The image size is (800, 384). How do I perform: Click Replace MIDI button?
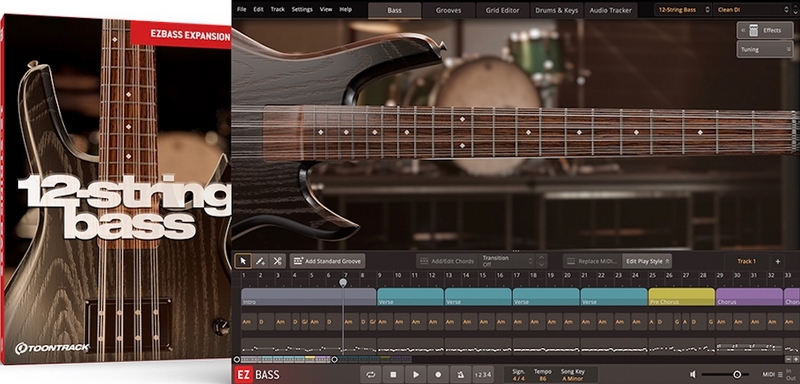(x=592, y=261)
